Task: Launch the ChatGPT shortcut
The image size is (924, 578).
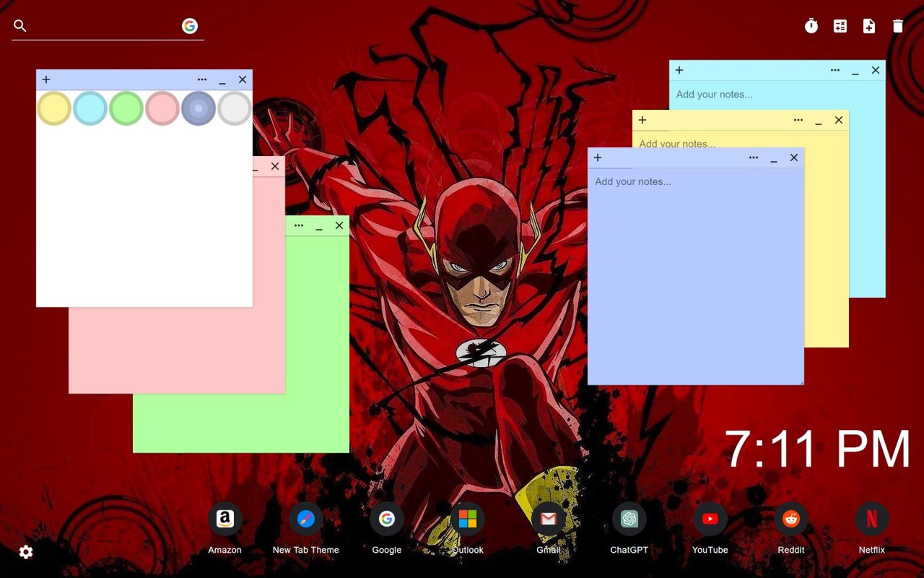Action: (x=629, y=519)
